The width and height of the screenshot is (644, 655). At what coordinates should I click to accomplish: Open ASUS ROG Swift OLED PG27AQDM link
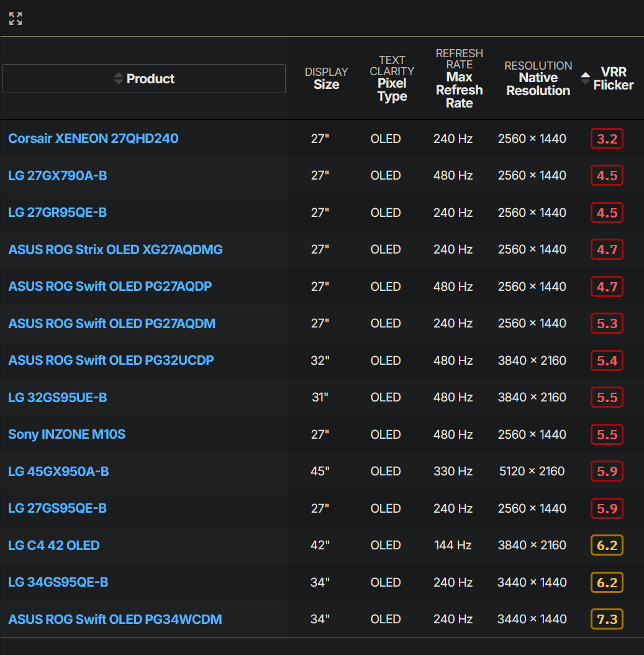coord(112,323)
